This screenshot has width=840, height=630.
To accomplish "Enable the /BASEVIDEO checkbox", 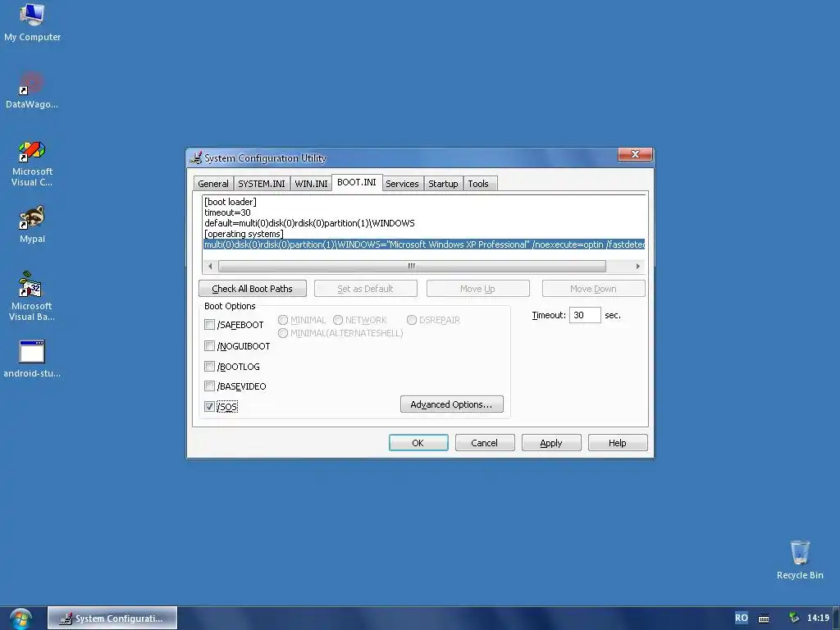I will (209, 386).
